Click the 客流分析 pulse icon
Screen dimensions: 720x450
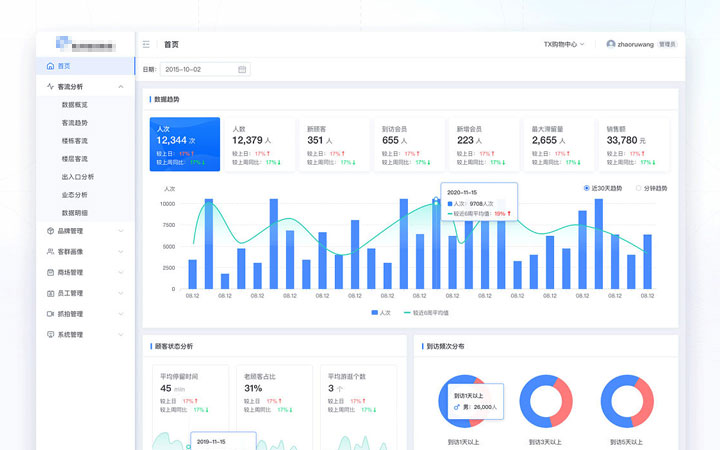click(x=51, y=86)
